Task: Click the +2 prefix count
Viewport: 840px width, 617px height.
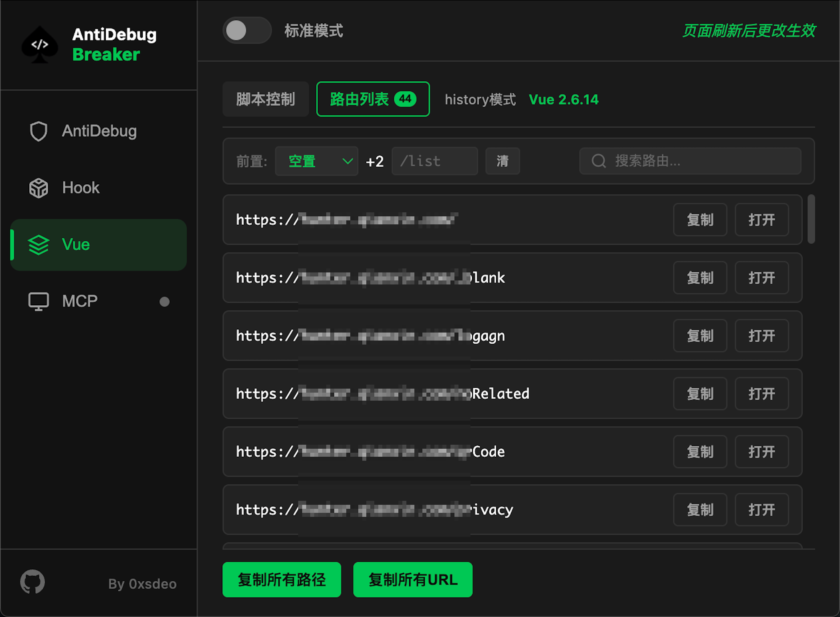Action: click(x=375, y=161)
